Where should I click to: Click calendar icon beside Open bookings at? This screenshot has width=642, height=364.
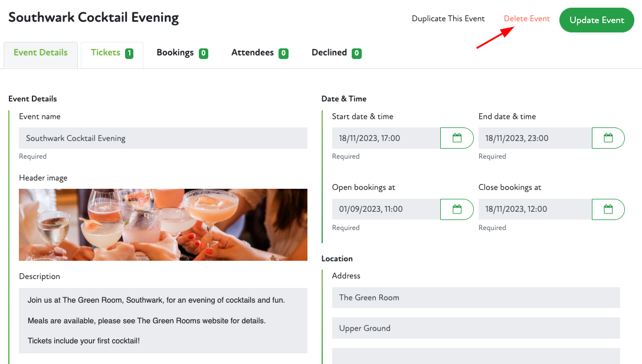457,209
